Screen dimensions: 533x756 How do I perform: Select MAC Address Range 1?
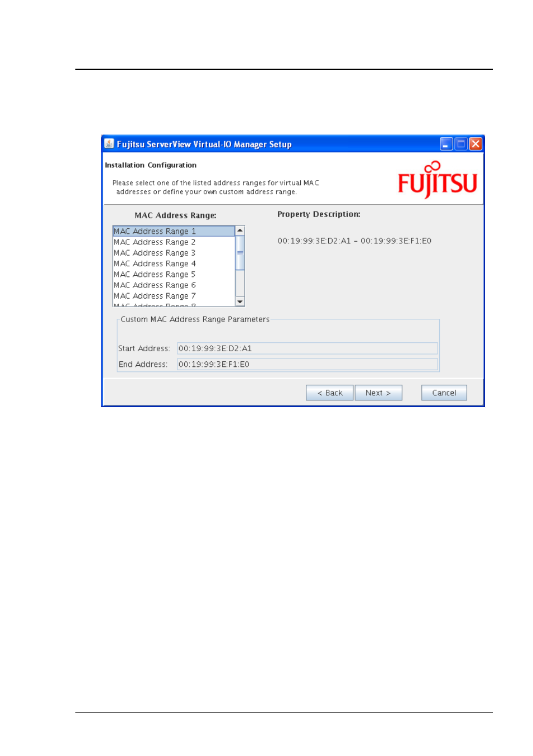coord(174,231)
